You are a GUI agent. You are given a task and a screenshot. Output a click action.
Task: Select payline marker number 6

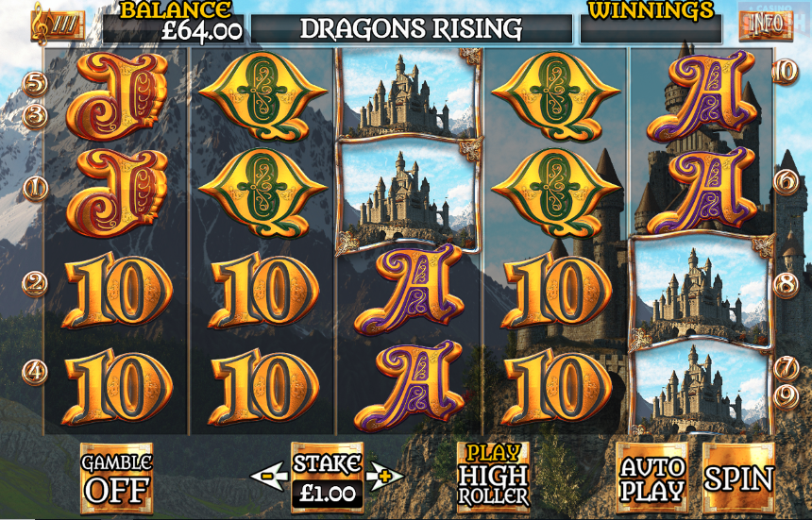pyautogui.click(x=787, y=181)
